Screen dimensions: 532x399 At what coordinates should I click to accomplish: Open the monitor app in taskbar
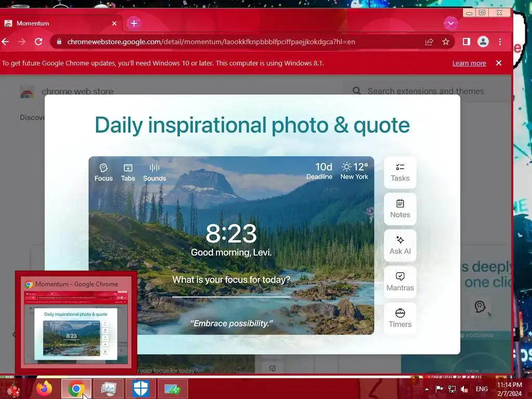point(109,389)
